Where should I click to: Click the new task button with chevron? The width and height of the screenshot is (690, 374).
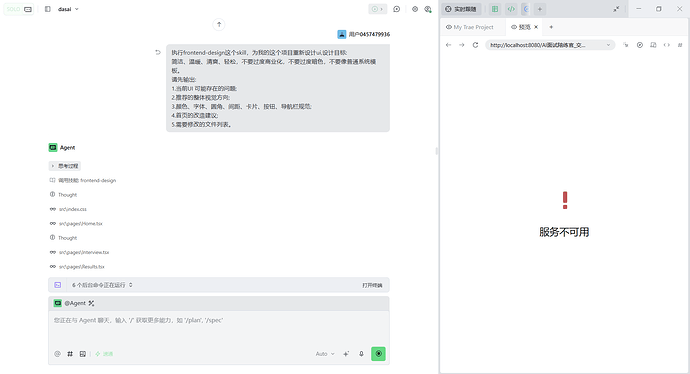point(378,9)
